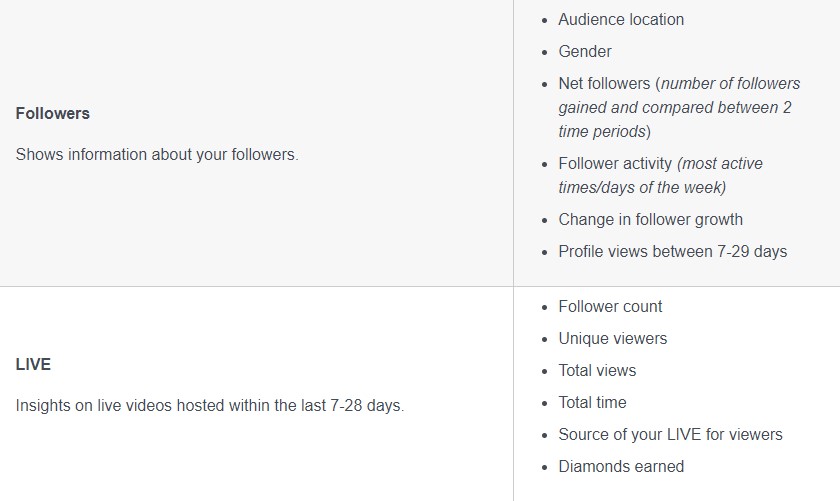Select the 'Follower count' list item

[x=610, y=307]
